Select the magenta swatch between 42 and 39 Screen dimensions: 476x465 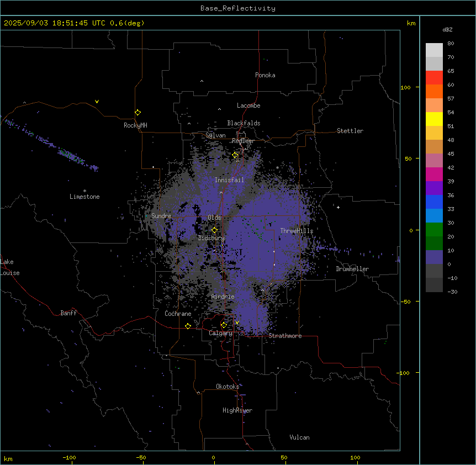(x=434, y=174)
